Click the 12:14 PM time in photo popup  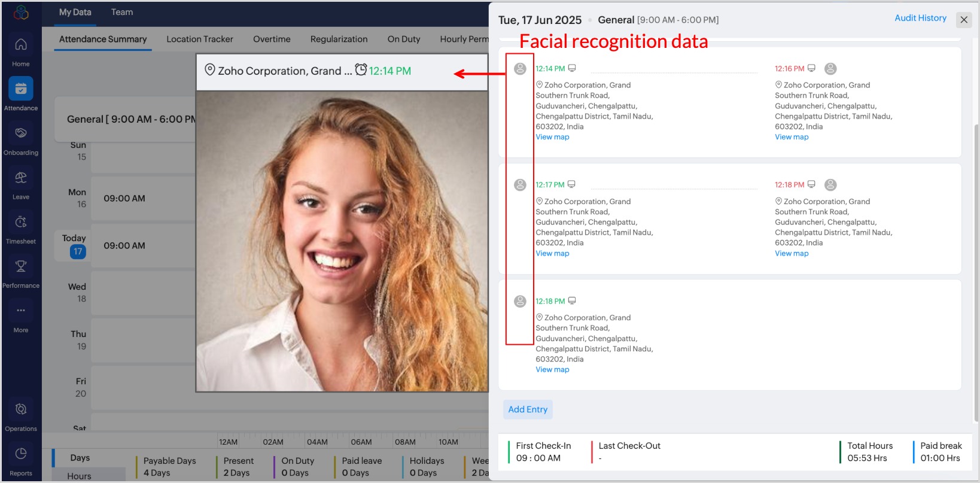point(390,71)
